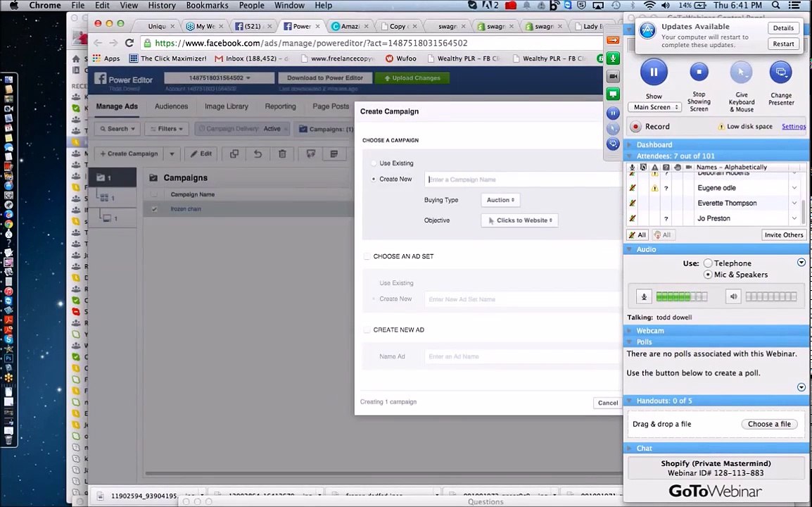Click the trash Delete icon in Power Editor
Image resolution: width=812 pixels, height=507 pixels.
coord(282,154)
